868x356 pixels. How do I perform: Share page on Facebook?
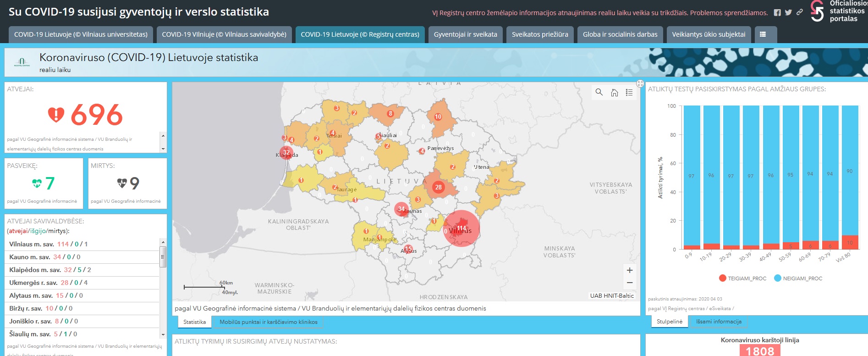[x=777, y=13]
